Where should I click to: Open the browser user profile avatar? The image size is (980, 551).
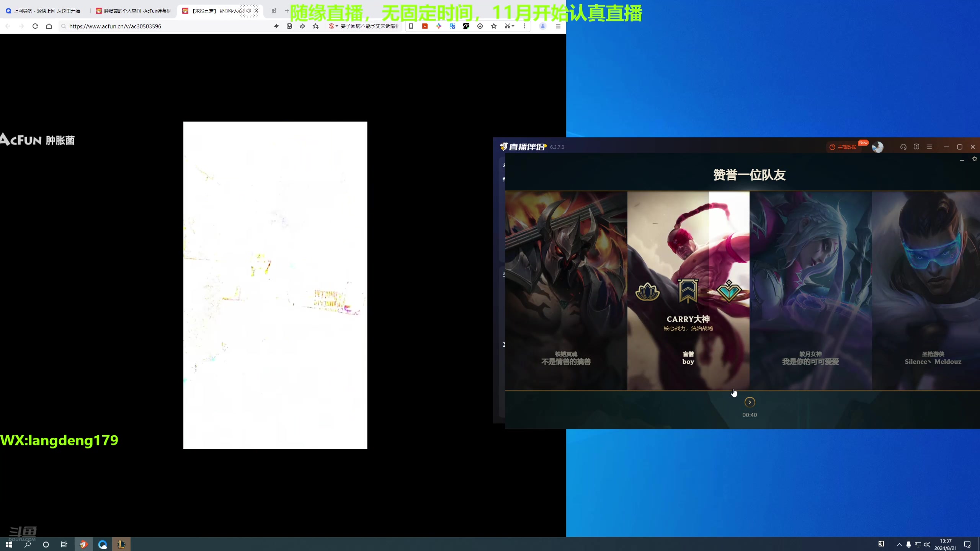tap(542, 26)
